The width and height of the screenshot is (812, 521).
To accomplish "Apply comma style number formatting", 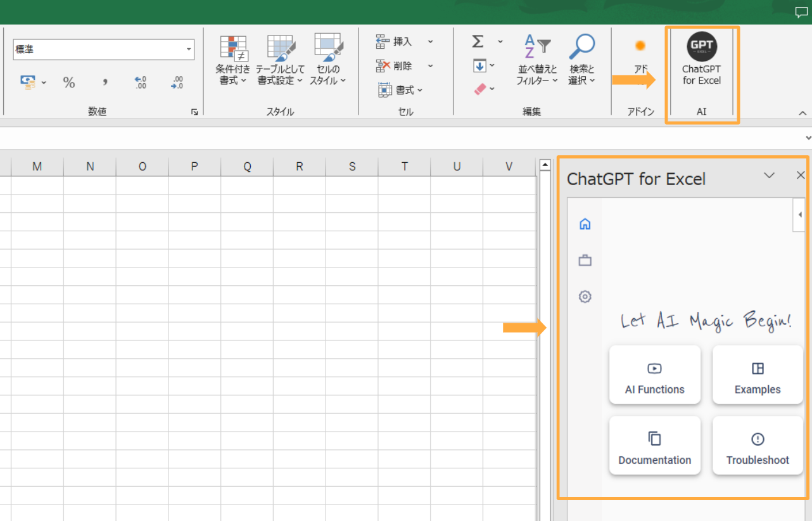I will (x=105, y=82).
